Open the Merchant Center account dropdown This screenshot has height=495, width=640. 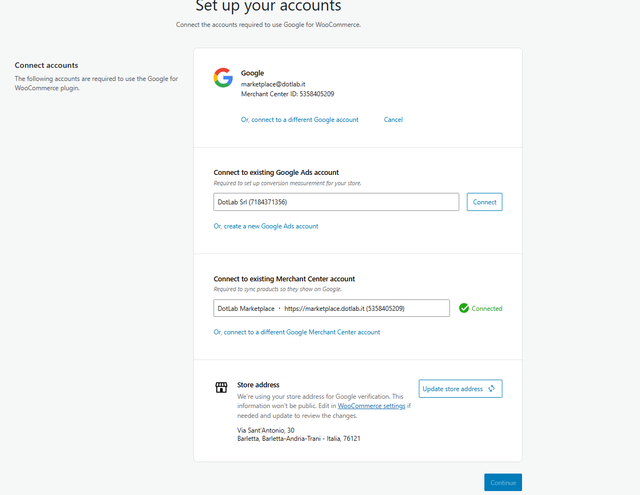[331, 308]
